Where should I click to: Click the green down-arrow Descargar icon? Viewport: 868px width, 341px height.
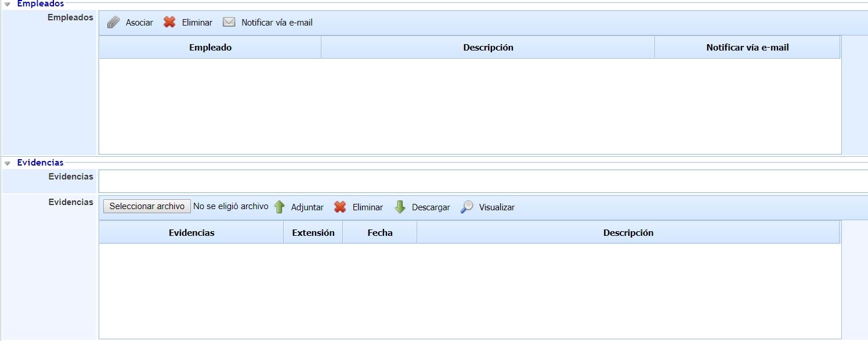coord(400,207)
